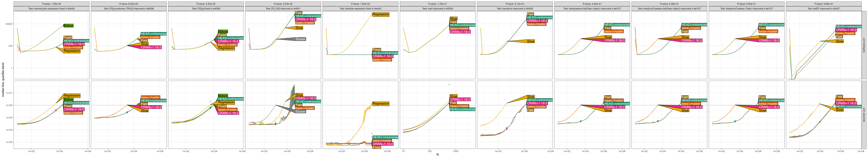Viewport: 868px width, 158px height.
Task: Click 'Fast' label in transform kilobytes panel
Action: tap(530, 15)
